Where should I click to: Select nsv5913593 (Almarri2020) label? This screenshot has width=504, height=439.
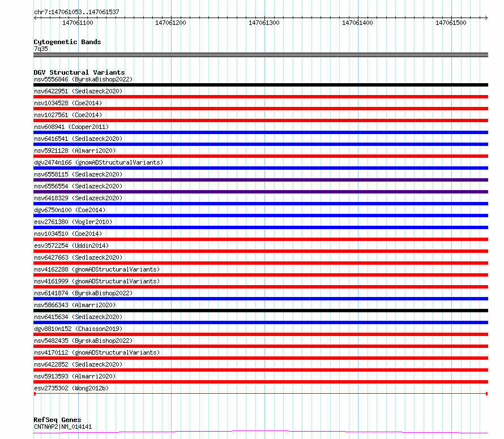click(75, 376)
